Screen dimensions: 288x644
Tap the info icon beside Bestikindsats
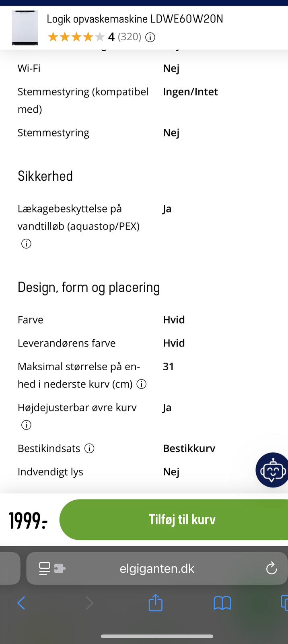click(x=89, y=448)
